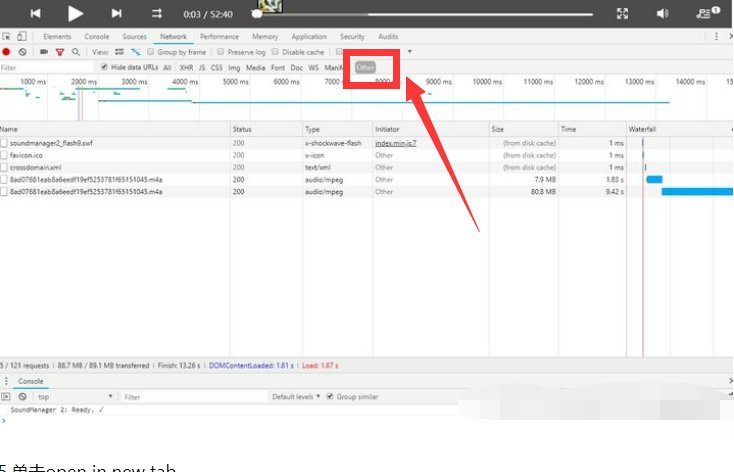Mute audio with the volume icon

pos(662,13)
